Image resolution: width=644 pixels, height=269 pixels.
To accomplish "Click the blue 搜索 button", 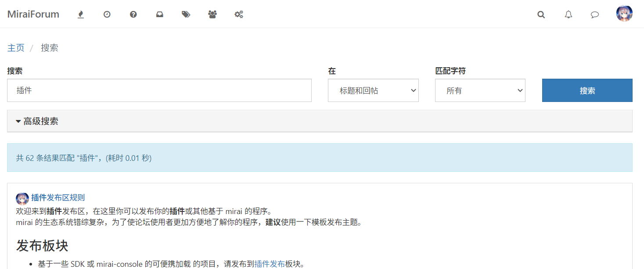I will click(x=587, y=91).
